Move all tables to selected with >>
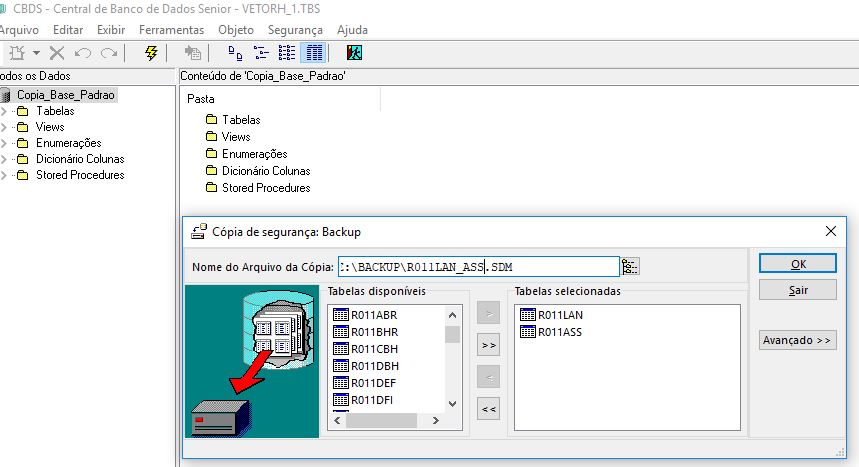The image size is (859, 467). [489, 345]
